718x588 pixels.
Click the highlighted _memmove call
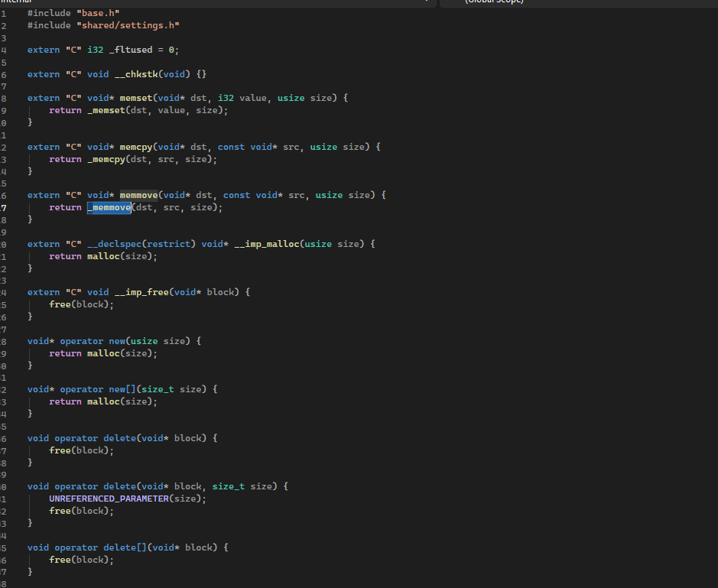click(109, 207)
